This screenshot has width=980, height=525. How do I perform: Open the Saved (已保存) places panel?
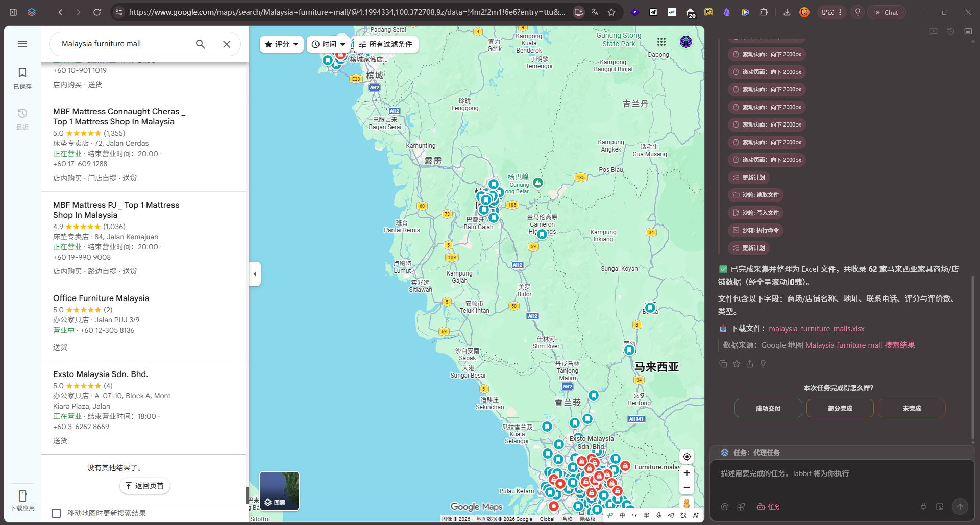click(x=22, y=78)
